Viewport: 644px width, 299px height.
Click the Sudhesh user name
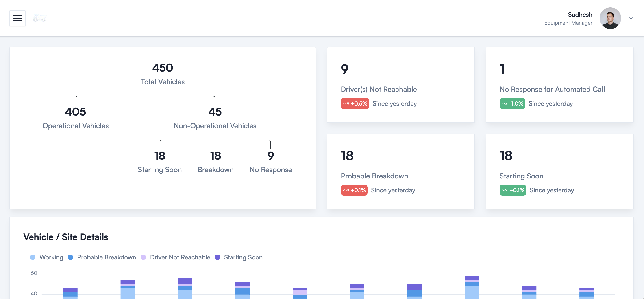(x=580, y=15)
